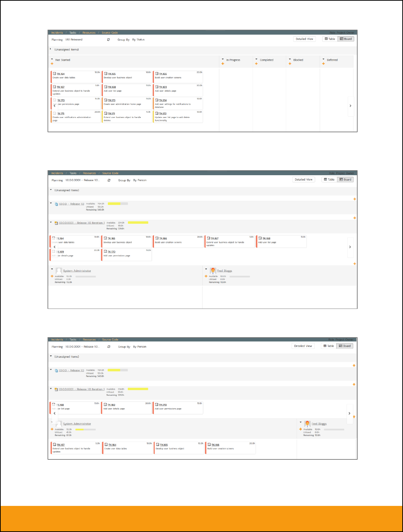The width and height of the screenshot is (403, 532).
Task: Click the refresh icon in the top screenshot
Action: [x=108, y=40]
